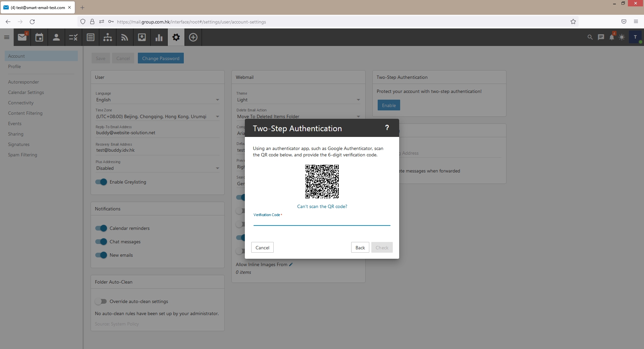Click the Check button
The width and height of the screenshot is (644, 349).
click(382, 247)
